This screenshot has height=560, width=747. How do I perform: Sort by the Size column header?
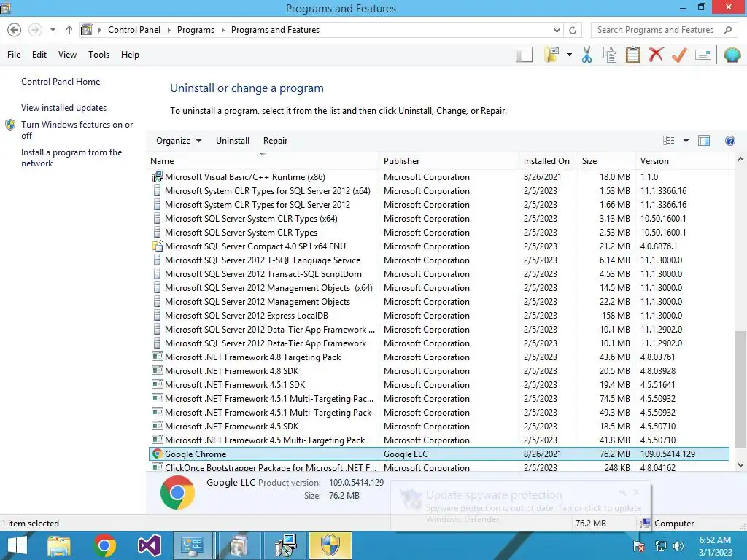[606, 161]
